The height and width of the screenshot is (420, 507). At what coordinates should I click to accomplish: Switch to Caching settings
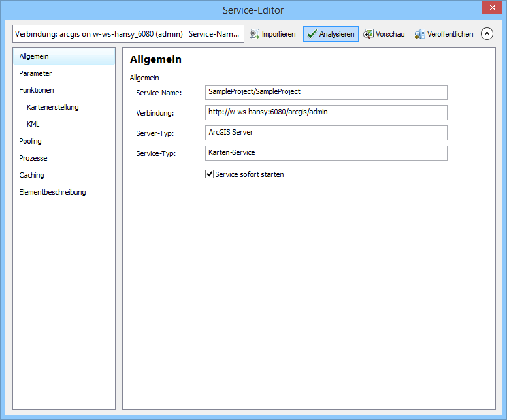pos(31,175)
